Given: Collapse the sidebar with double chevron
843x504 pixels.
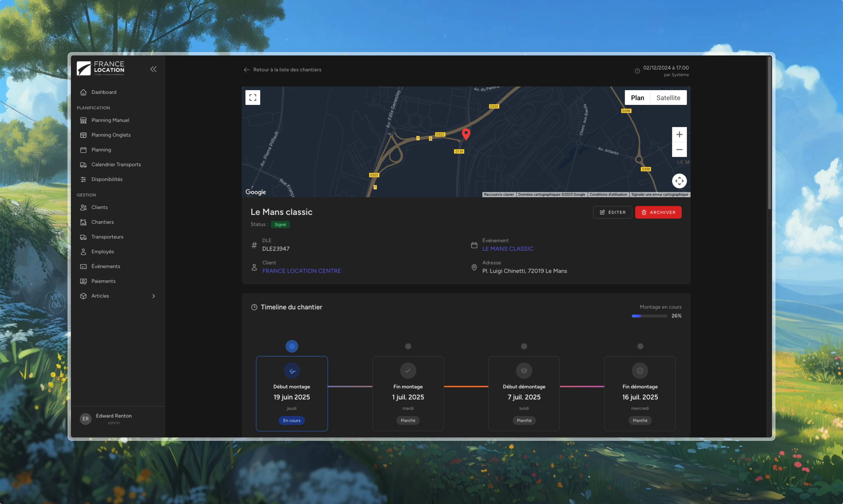Looking at the screenshot, I should 153,69.
